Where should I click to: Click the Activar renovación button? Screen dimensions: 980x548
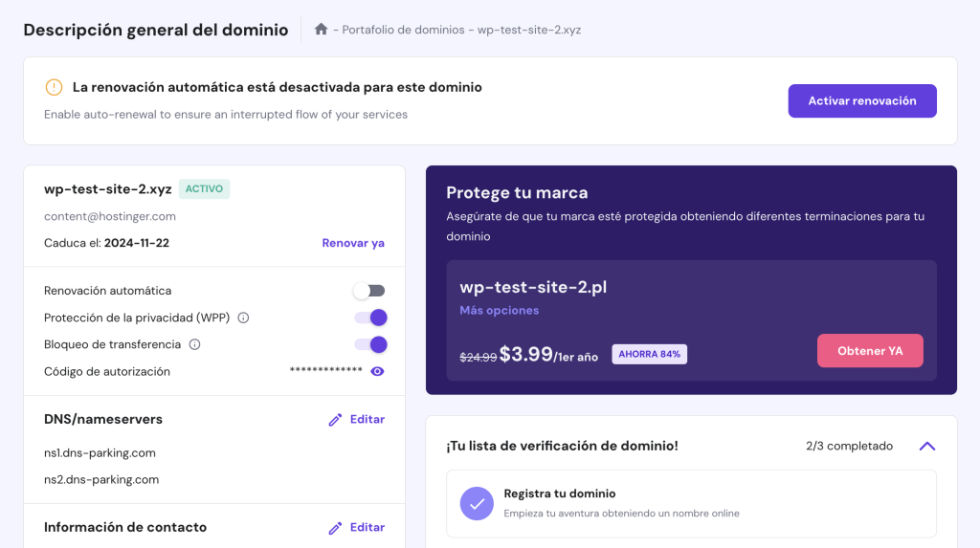click(862, 100)
